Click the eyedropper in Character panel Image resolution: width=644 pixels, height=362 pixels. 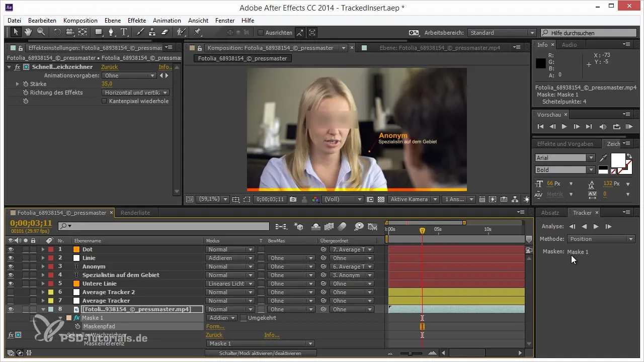(603, 158)
